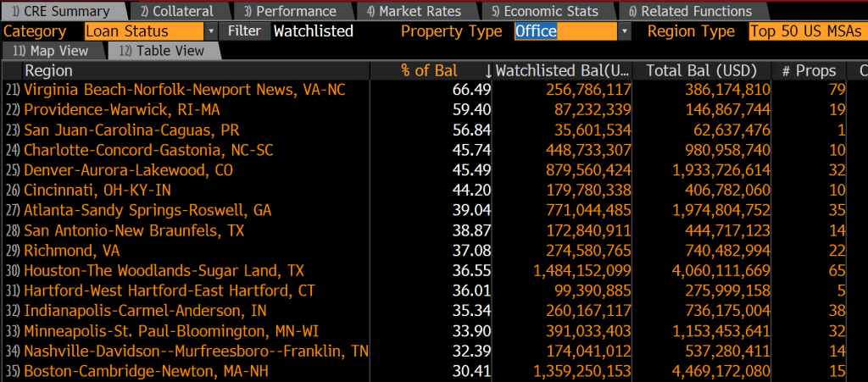The height and width of the screenshot is (382, 868).
Task: Click the sort arrow beside % of Bal
Action: coord(487,71)
